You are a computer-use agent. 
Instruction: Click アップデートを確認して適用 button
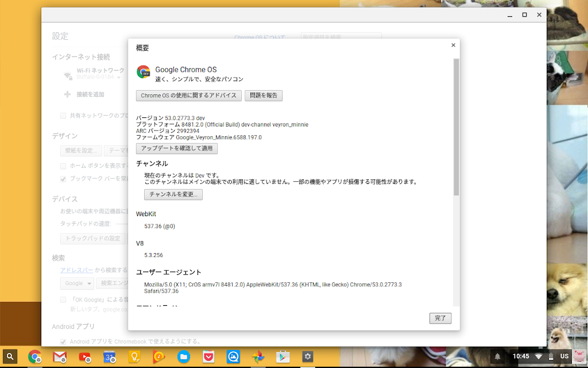pos(177,148)
